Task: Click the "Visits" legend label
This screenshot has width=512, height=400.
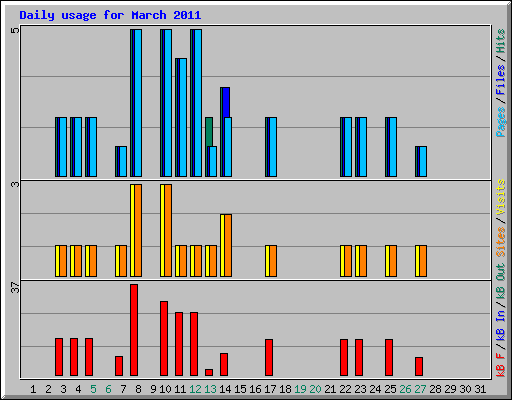Action: tap(500, 197)
